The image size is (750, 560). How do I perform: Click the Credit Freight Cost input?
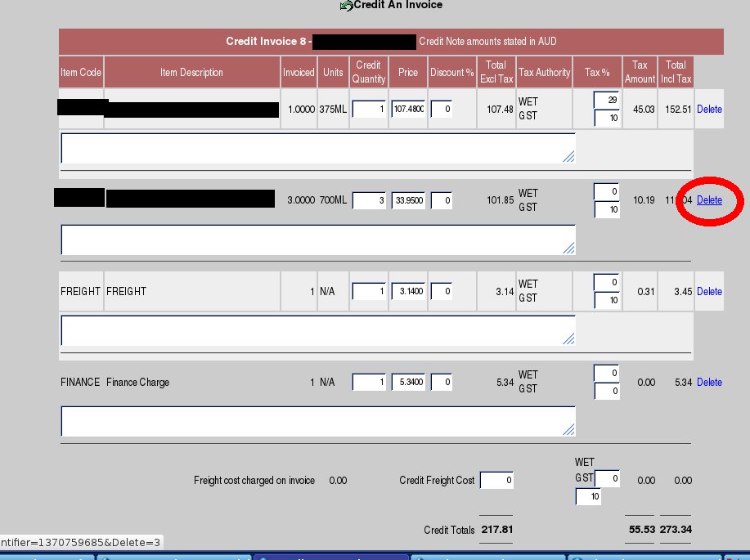coord(497,481)
